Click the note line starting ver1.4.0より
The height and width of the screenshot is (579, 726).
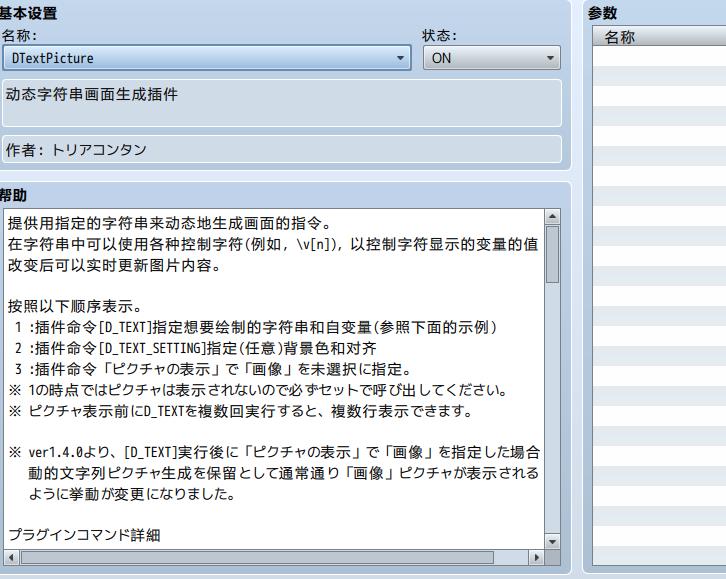(274, 452)
